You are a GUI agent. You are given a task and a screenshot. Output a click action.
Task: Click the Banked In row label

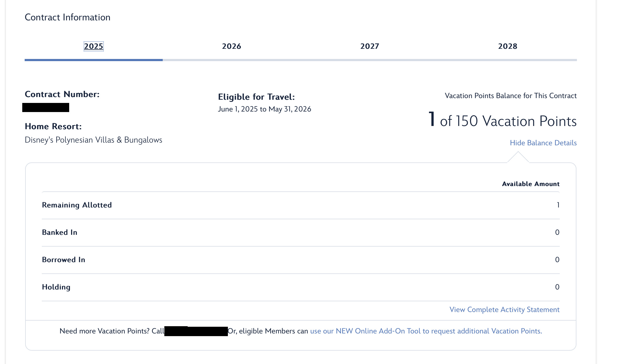point(60,232)
